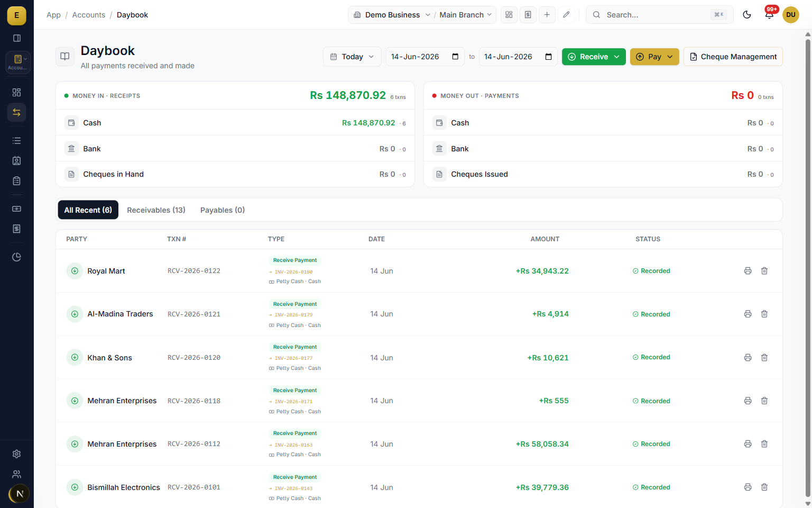Delete transaction RCV-2026-0112
Viewport: 812px width, 508px height.
[764, 444]
